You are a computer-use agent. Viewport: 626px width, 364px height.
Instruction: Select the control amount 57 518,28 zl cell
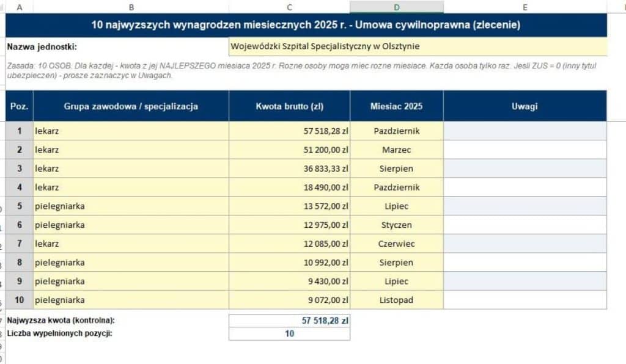click(289, 321)
